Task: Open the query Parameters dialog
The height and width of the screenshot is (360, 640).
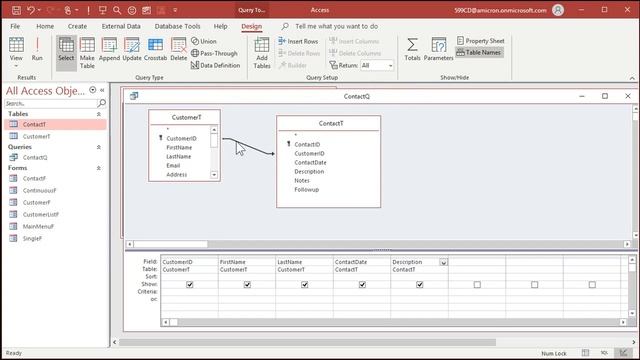Action: (438, 49)
